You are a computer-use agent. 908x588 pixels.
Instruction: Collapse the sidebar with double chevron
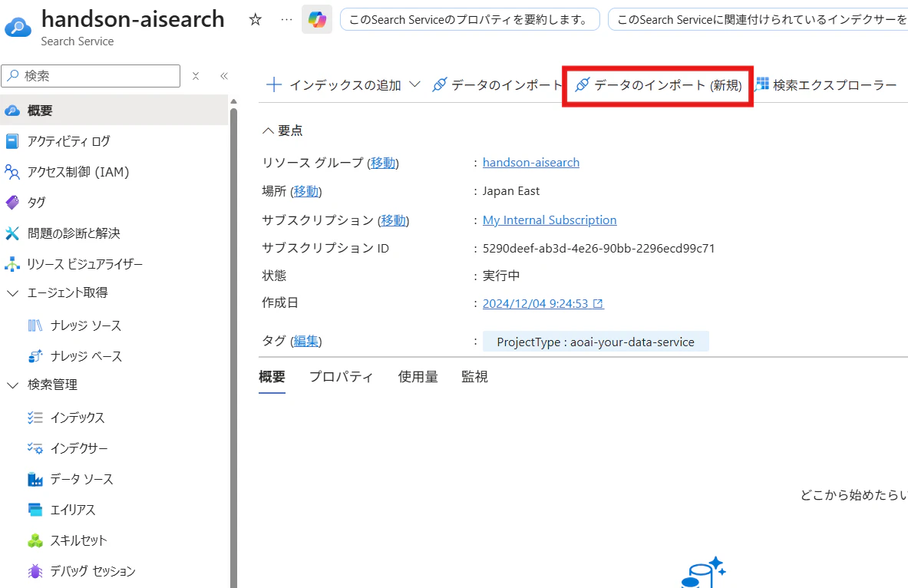(224, 76)
